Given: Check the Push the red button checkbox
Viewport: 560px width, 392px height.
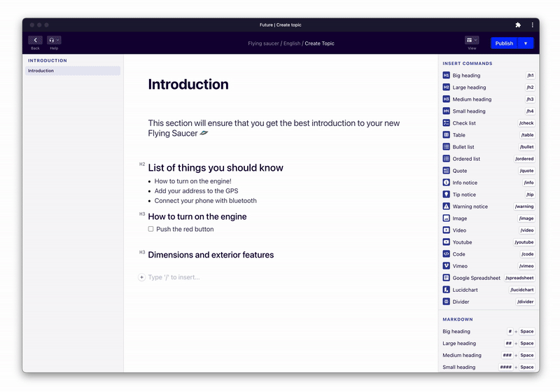Looking at the screenshot, I should pyautogui.click(x=150, y=229).
